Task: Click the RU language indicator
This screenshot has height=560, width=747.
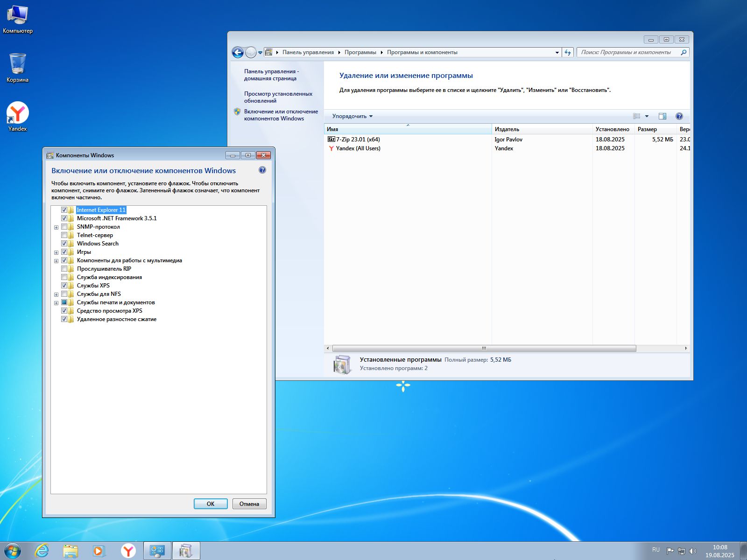Action: 656,550
